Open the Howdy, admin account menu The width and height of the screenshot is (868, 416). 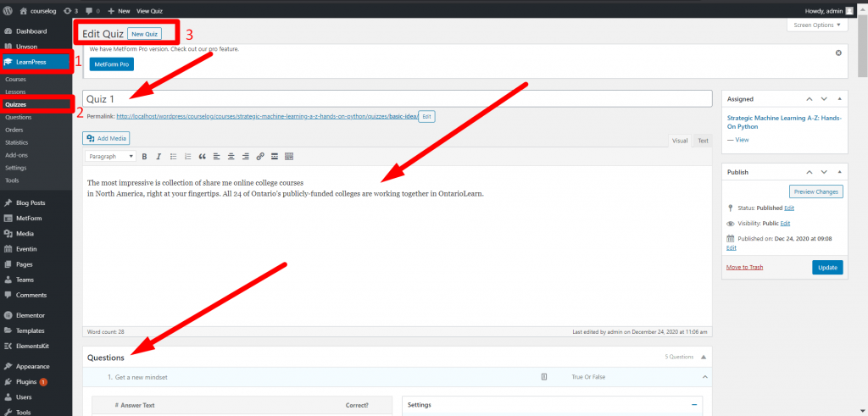click(829, 10)
